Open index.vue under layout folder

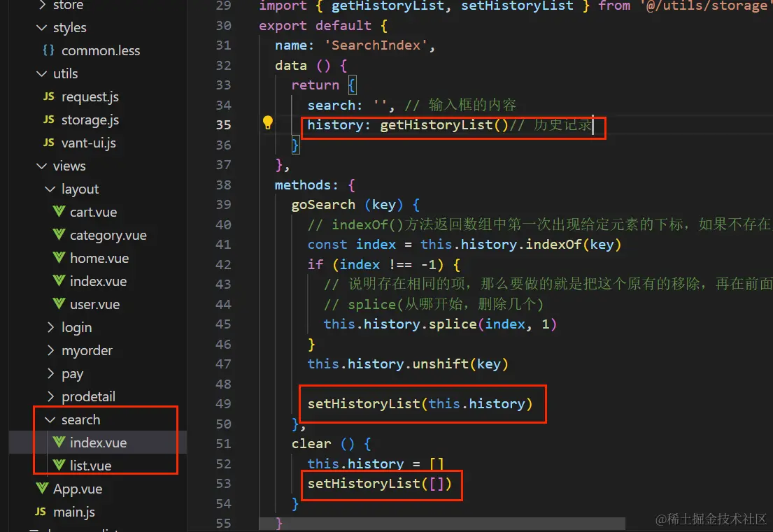pos(98,281)
